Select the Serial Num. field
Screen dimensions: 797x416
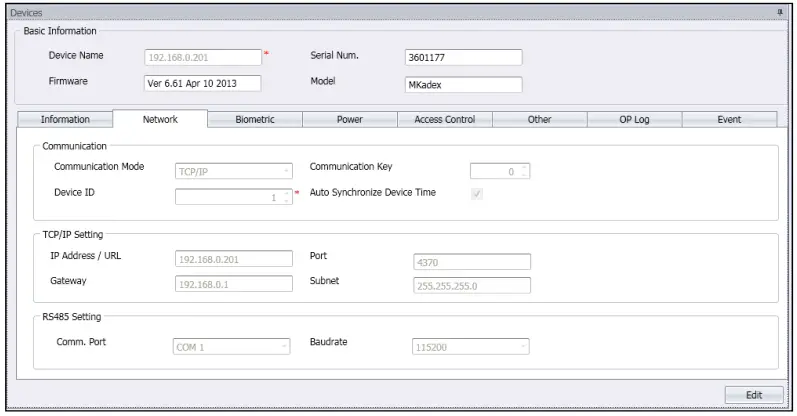[464, 57]
